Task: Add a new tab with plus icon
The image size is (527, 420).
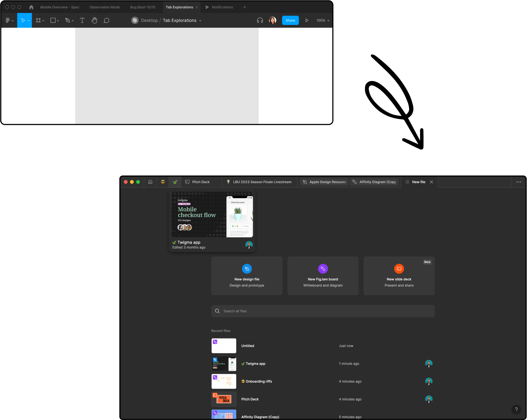Action: pyautogui.click(x=245, y=7)
